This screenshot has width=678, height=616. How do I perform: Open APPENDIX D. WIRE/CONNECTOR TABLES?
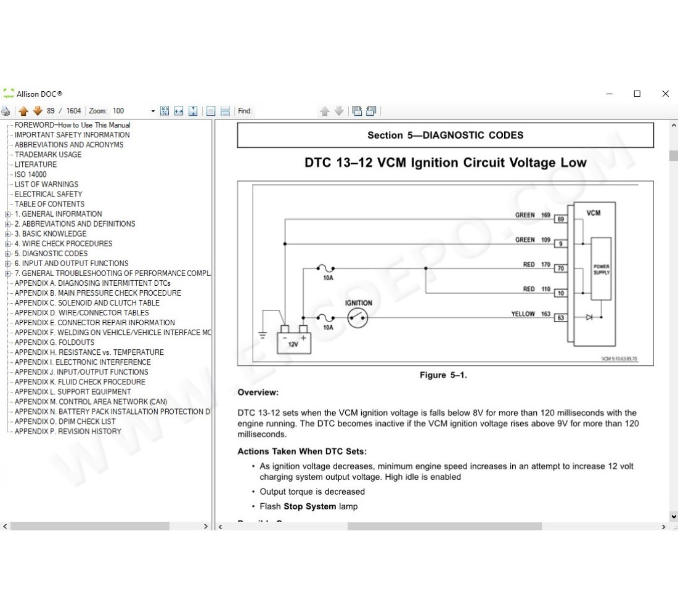tap(82, 313)
